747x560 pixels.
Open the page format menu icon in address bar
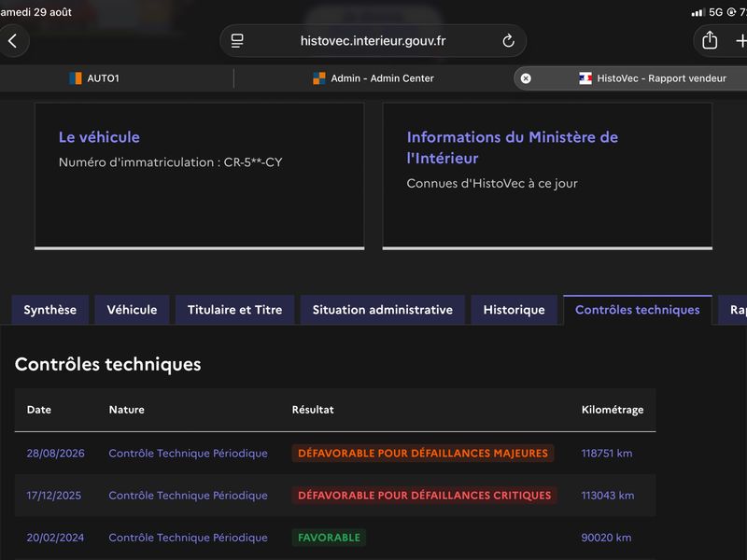[237, 41]
